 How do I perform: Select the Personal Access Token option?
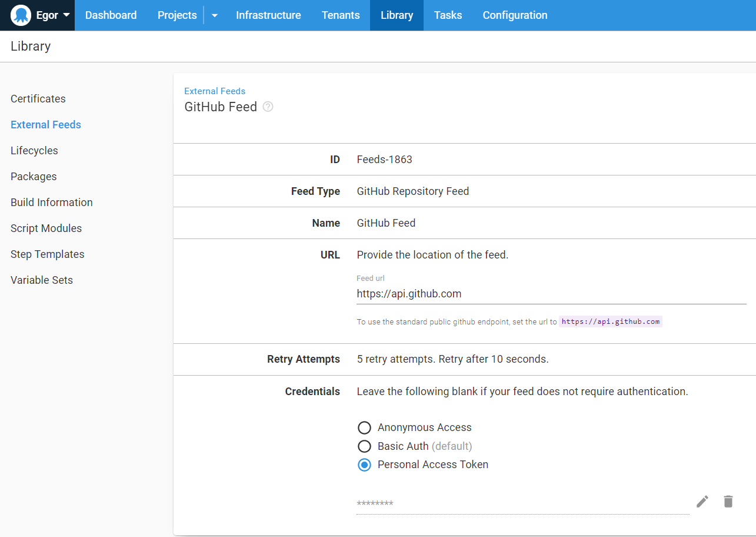[364, 465]
